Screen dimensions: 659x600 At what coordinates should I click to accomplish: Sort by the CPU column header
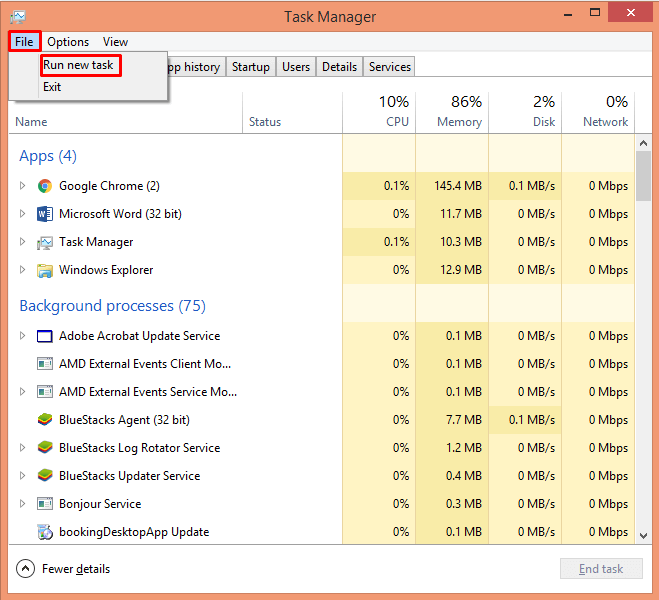pyautogui.click(x=380, y=113)
